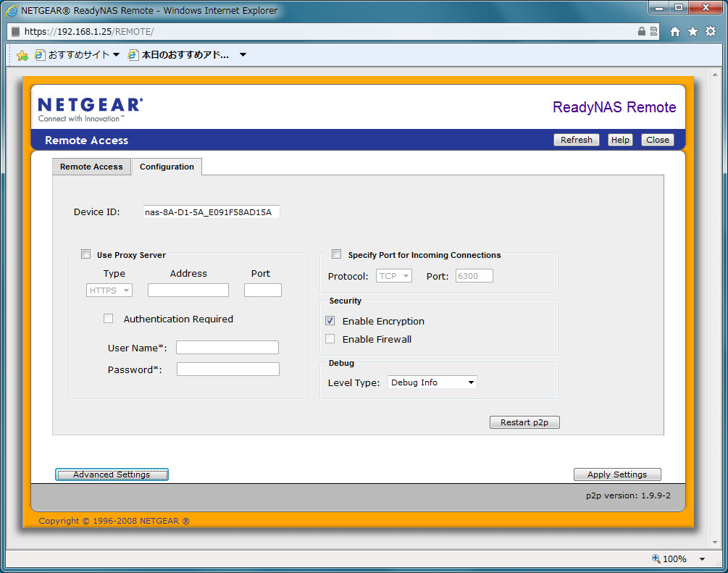Click the NETGEAR logo
The image size is (728, 573).
tap(91, 109)
